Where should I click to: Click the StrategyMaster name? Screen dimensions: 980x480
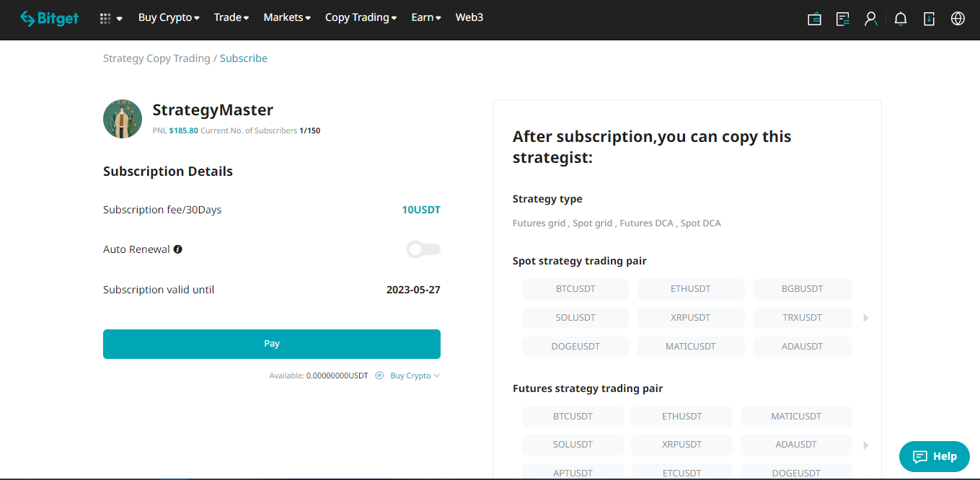(x=213, y=110)
